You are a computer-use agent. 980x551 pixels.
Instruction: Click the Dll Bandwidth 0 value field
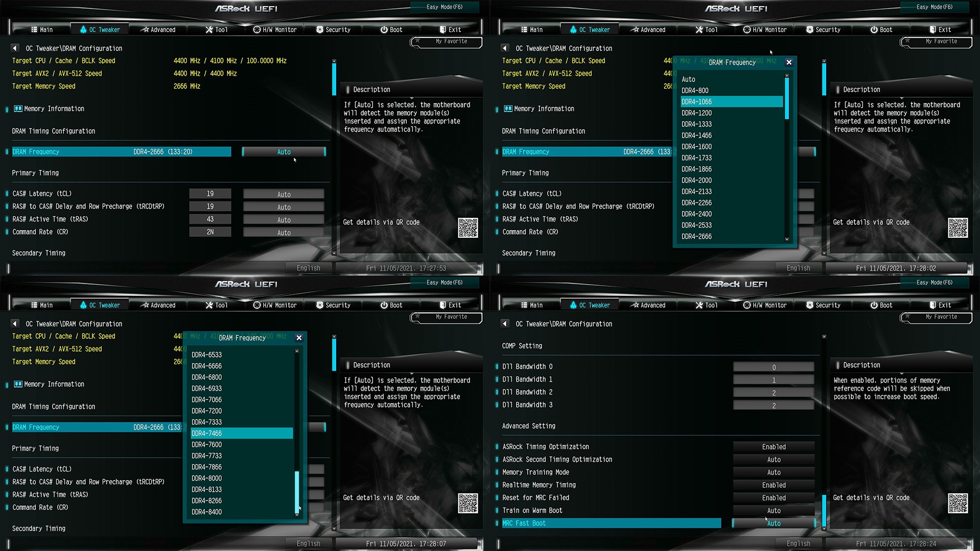pyautogui.click(x=773, y=367)
